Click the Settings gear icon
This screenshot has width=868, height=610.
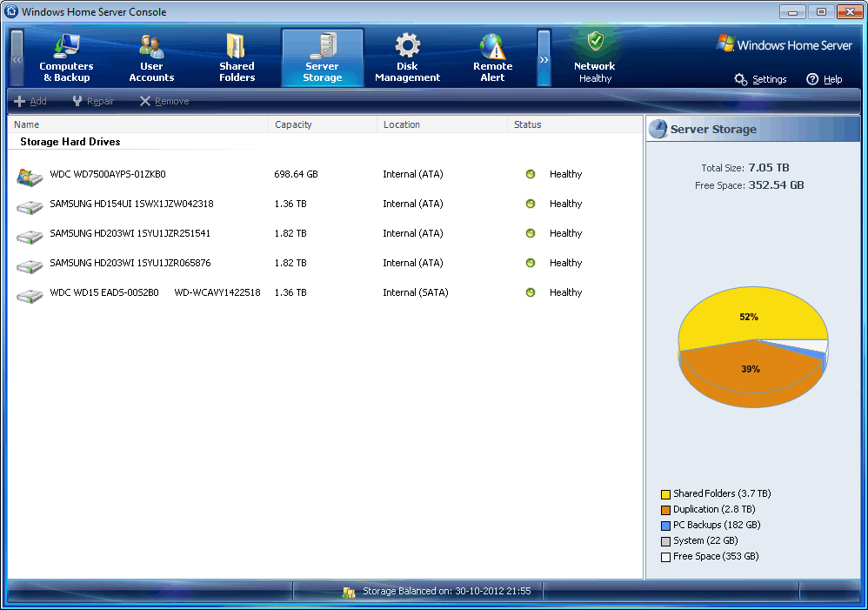click(x=741, y=79)
